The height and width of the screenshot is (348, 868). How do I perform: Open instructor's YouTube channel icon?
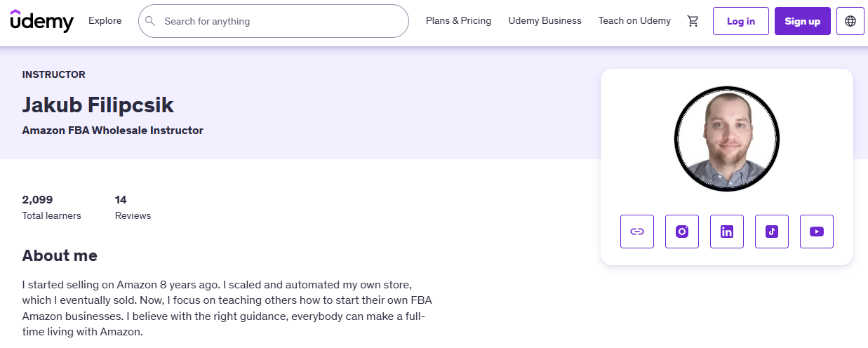pyautogui.click(x=817, y=232)
